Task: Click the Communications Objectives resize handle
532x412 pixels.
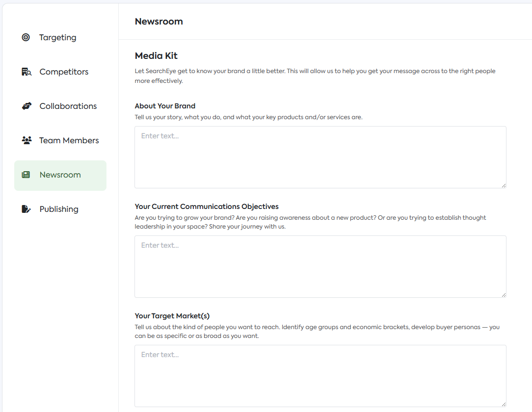Action: (x=504, y=295)
